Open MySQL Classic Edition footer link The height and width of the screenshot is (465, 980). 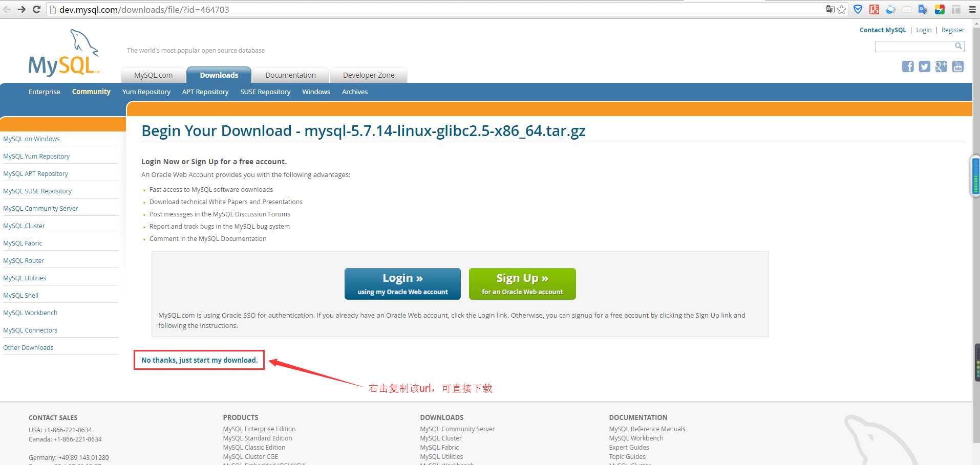point(254,448)
